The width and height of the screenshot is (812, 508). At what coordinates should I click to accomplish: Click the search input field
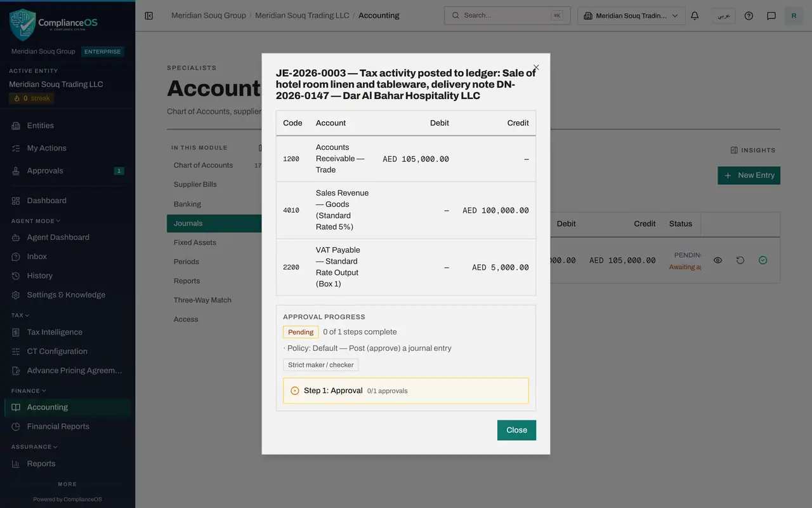coord(507,16)
